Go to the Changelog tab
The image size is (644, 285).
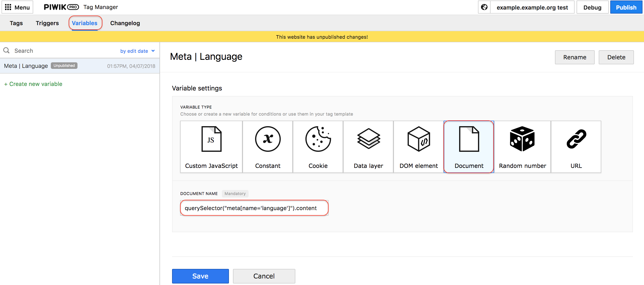pos(125,23)
